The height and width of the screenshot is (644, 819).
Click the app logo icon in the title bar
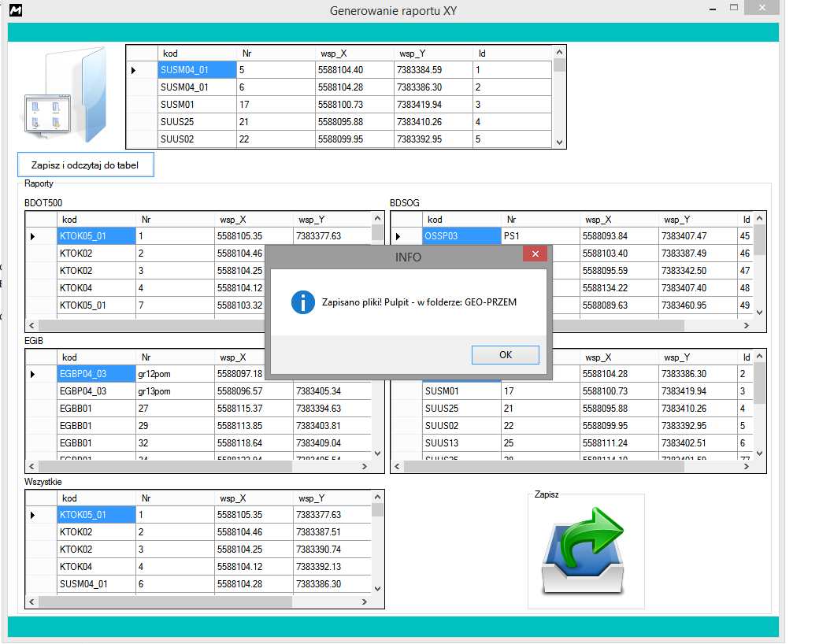click(x=16, y=10)
